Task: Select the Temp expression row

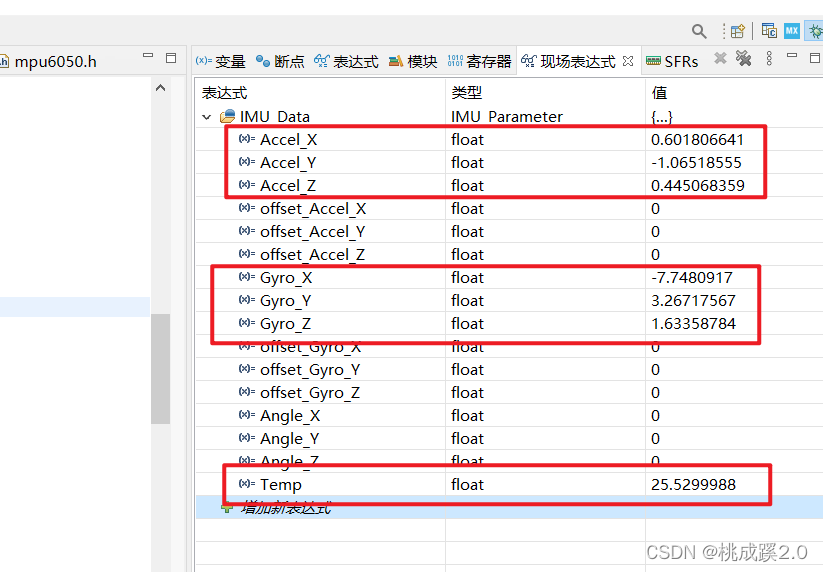Action: [509, 484]
